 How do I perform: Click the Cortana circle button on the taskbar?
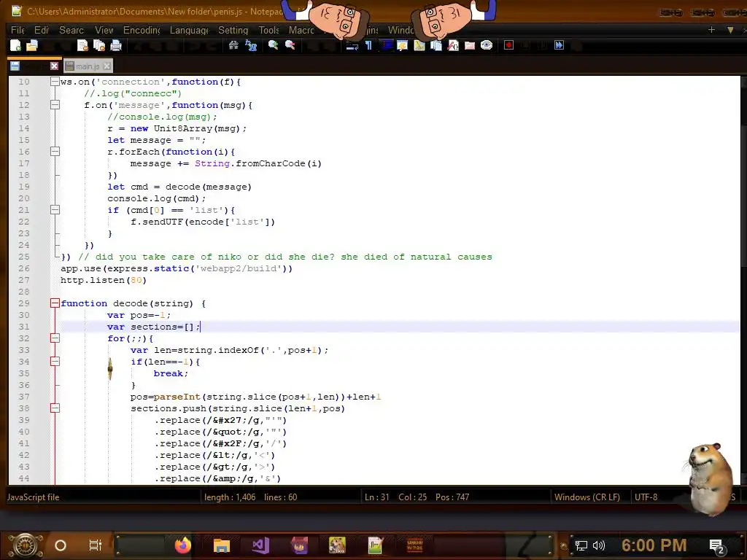[x=61, y=545]
